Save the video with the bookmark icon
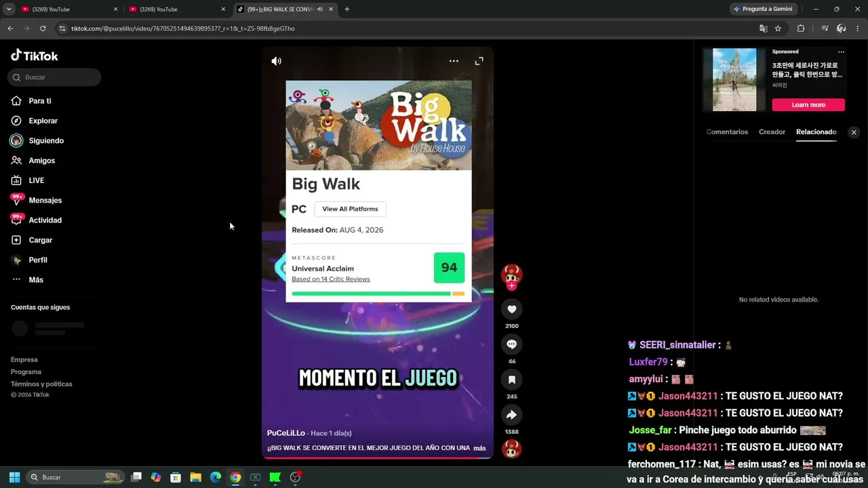868x488 pixels. coord(511,380)
